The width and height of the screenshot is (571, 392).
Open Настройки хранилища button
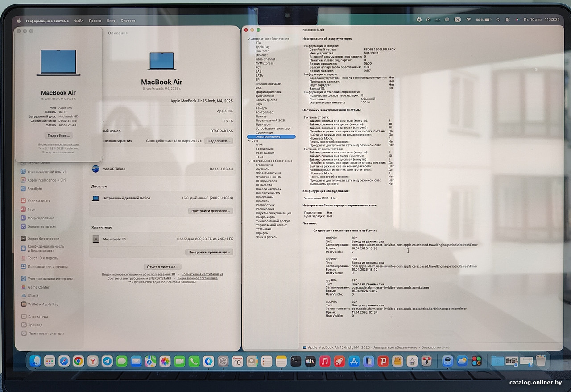pos(209,252)
